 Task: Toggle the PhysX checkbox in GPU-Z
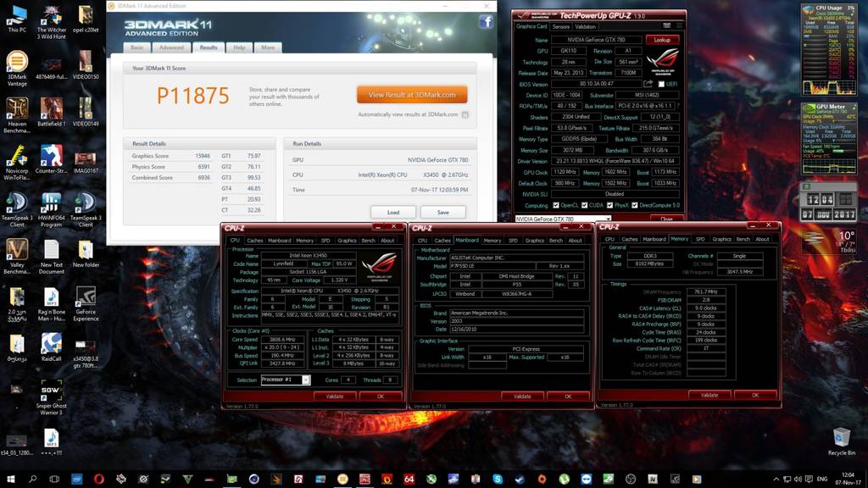pos(609,205)
